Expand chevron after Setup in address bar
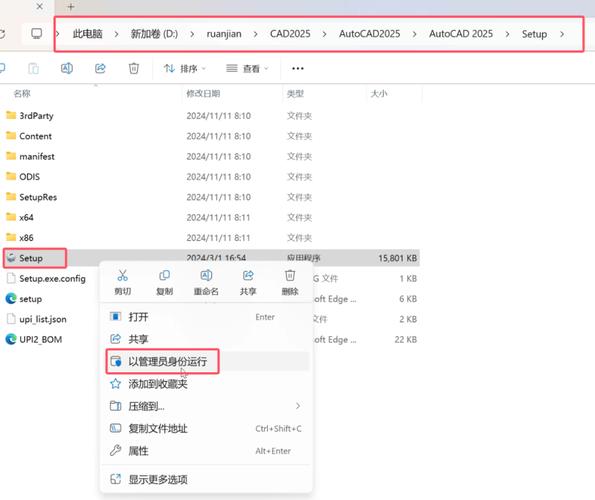The image size is (595, 500). (x=562, y=34)
